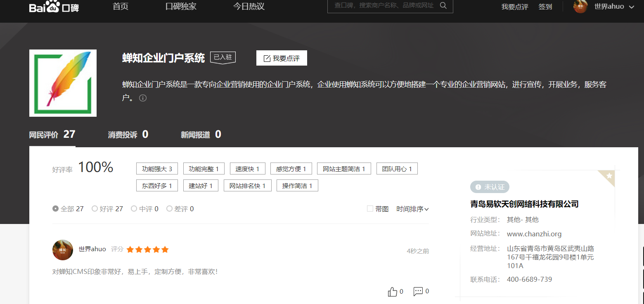Switch to the 消费投诉 tab

point(128,134)
